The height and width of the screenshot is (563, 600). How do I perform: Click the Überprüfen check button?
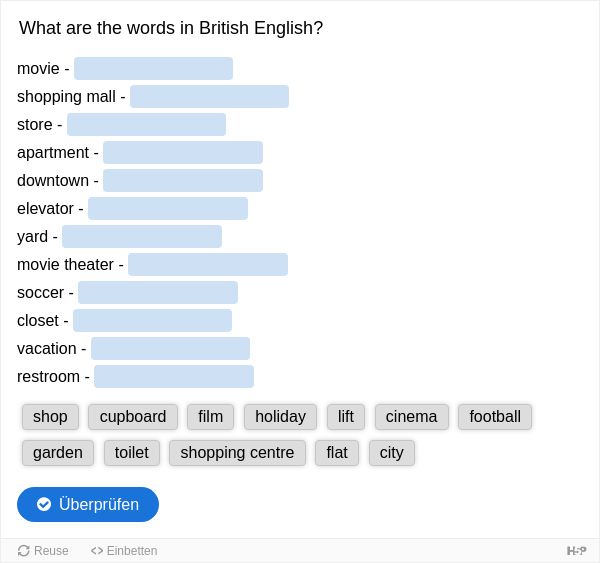click(88, 504)
